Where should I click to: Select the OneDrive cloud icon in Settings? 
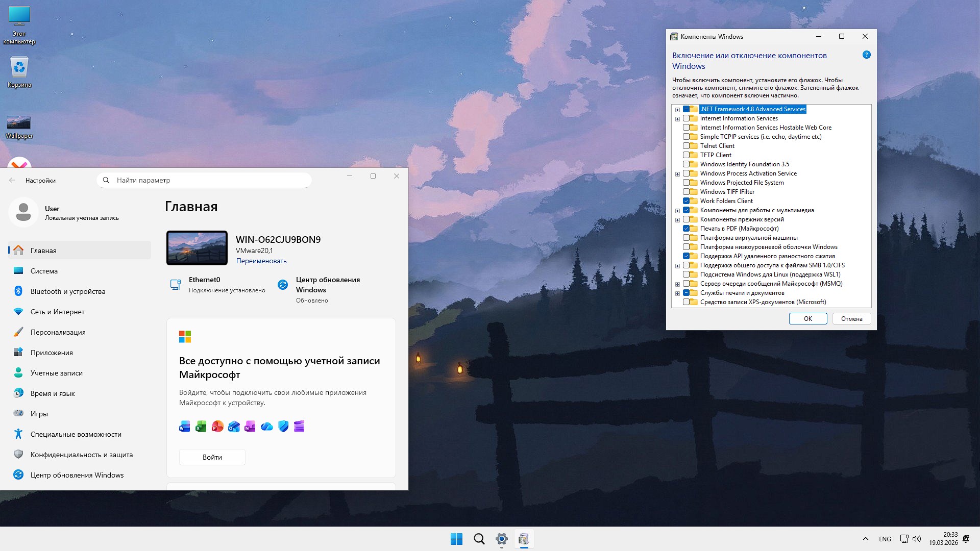(266, 427)
